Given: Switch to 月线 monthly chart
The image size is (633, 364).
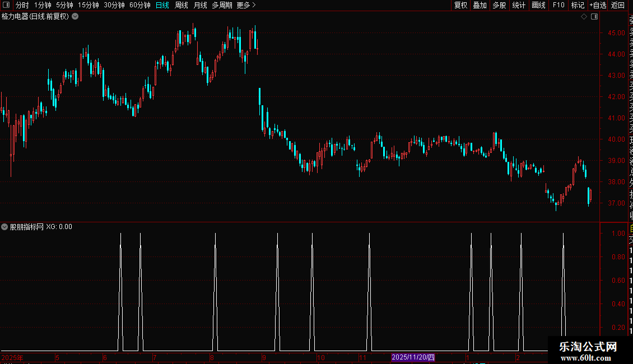Looking at the screenshot, I should 200,5.
